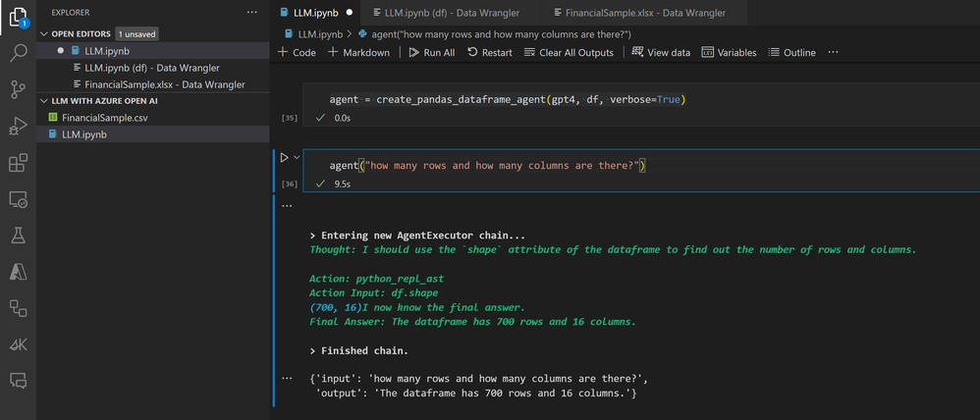The height and width of the screenshot is (420, 980).
Task: Open Remote Explorer monitor icon
Action: [x=18, y=199]
